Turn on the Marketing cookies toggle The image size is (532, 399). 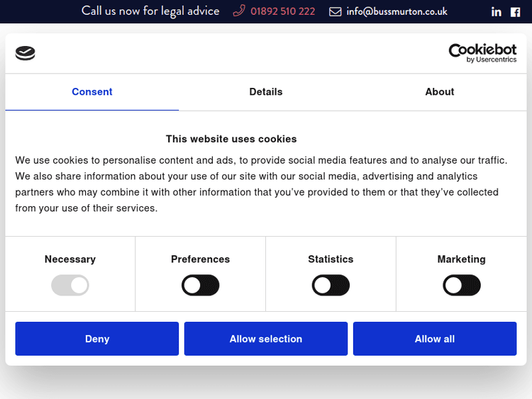462,286
